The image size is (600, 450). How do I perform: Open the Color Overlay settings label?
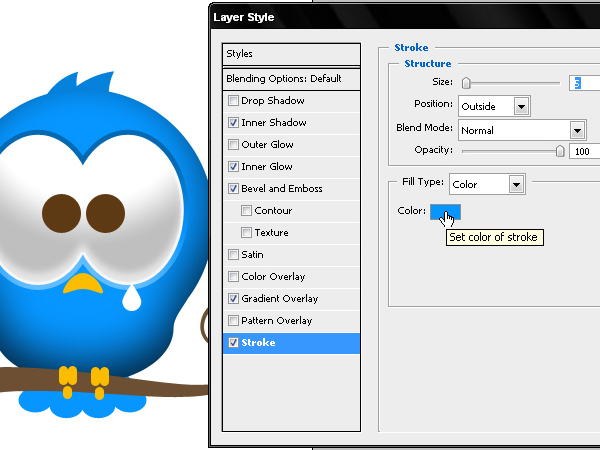click(x=273, y=277)
